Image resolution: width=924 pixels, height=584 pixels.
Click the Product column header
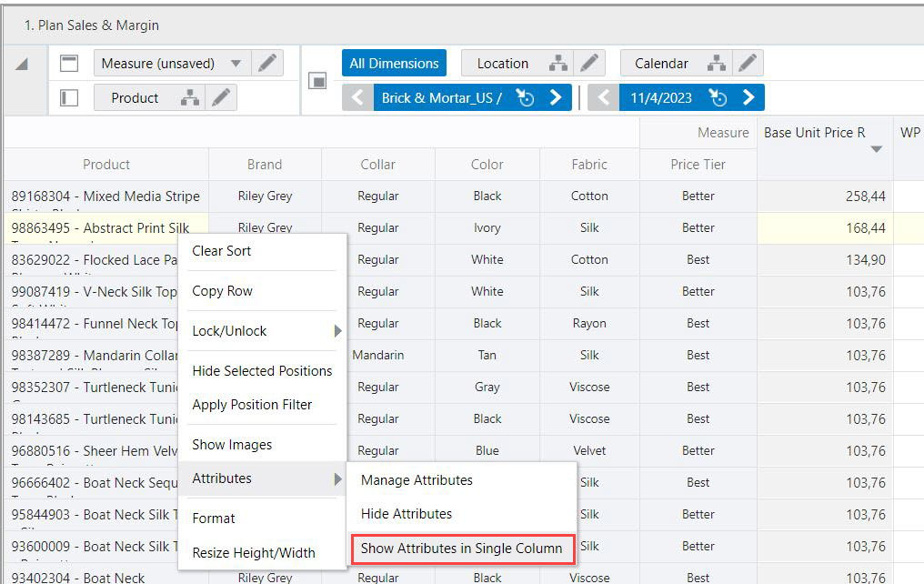106,165
